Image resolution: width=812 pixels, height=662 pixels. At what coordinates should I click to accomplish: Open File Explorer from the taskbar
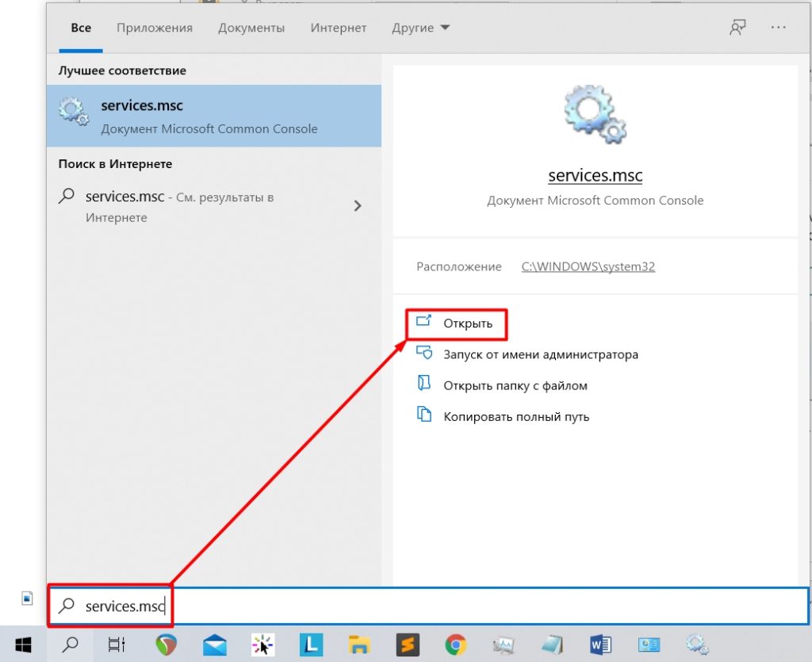359,644
